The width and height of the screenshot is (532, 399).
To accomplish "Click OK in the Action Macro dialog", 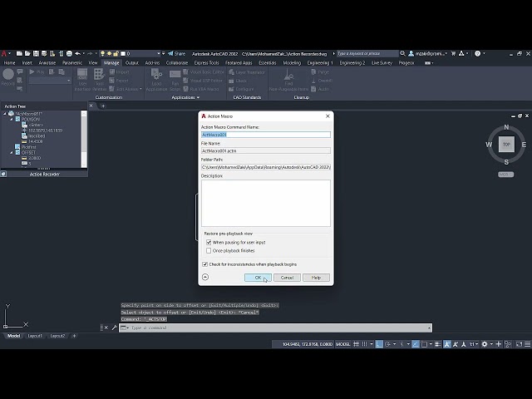I will click(258, 278).
